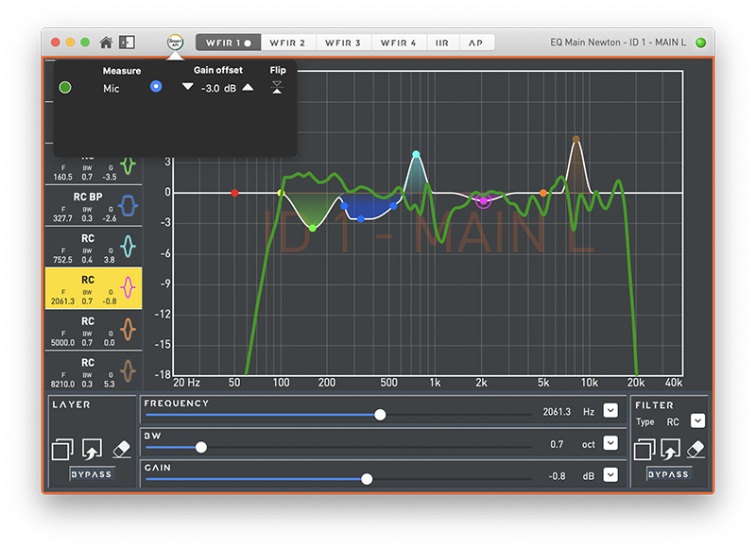Select the highlighted RC filter at 2061.3 Hz
The width and height of the screenshot is (756, 549).
(x=94, y=288)
